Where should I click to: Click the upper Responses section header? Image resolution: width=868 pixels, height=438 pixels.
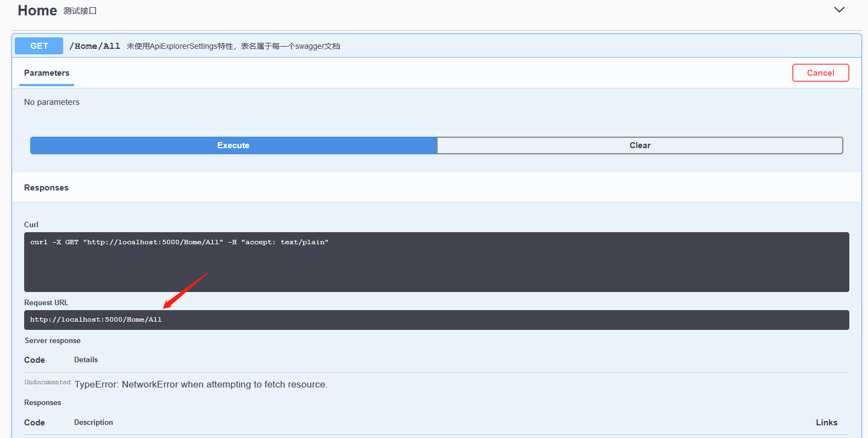point(46,188)
